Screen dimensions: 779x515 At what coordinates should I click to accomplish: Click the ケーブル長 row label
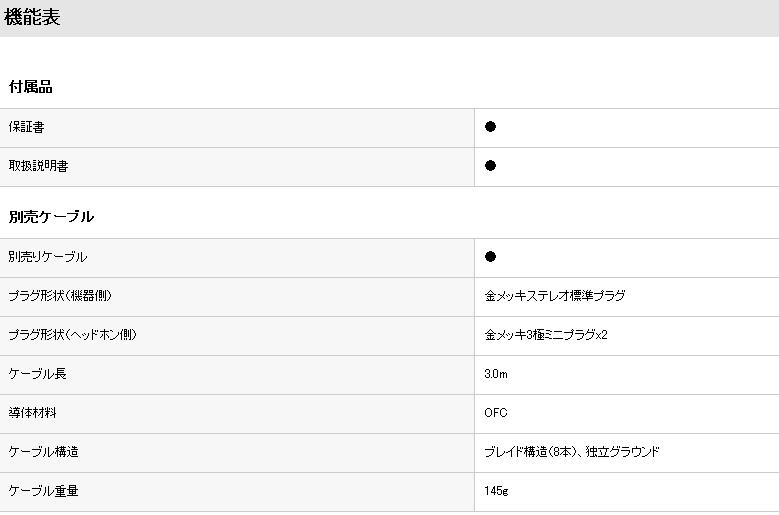pos(37,374)
